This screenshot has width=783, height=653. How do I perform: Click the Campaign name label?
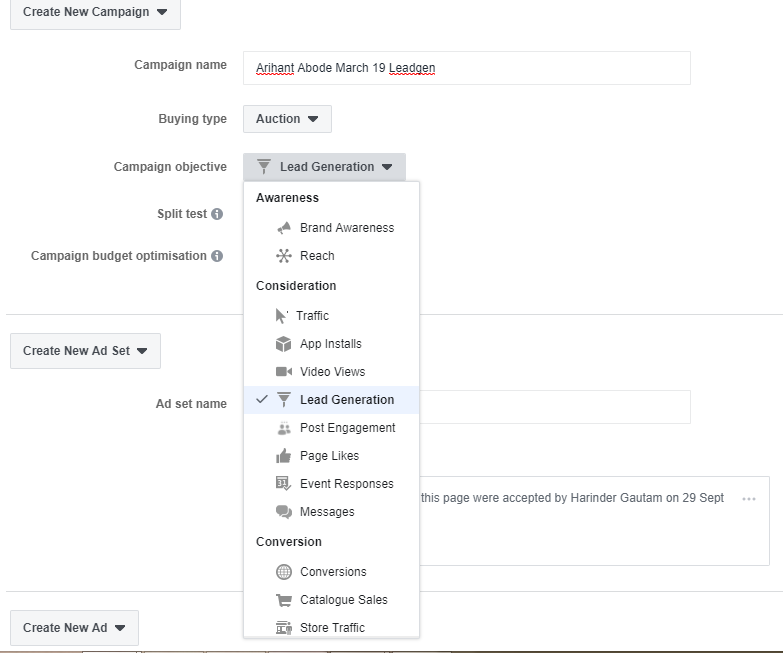(x=180, y=65)
